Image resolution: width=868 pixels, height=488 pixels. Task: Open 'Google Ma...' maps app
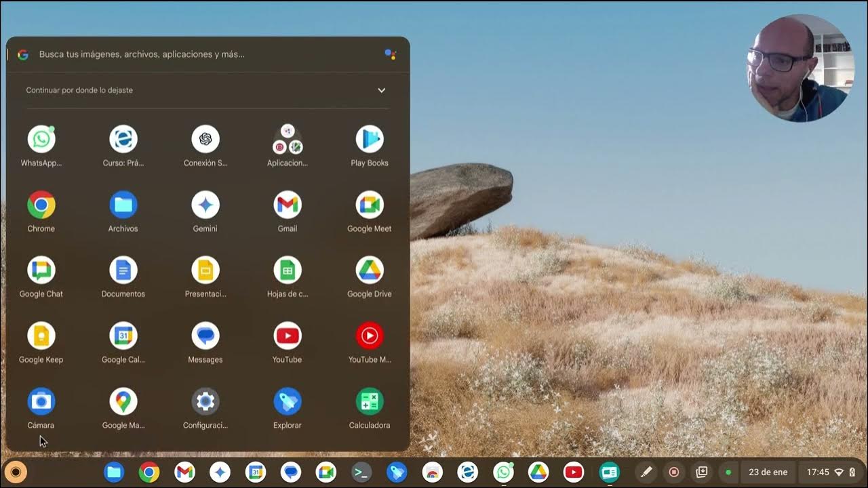tap(123, 401)
